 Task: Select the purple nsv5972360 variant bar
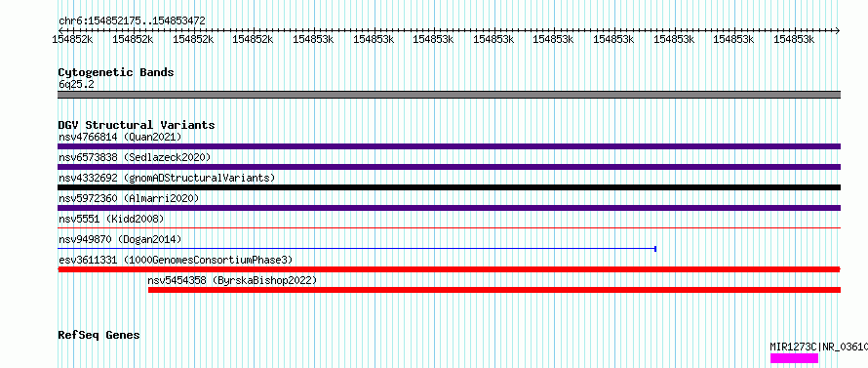click(449, 208)
